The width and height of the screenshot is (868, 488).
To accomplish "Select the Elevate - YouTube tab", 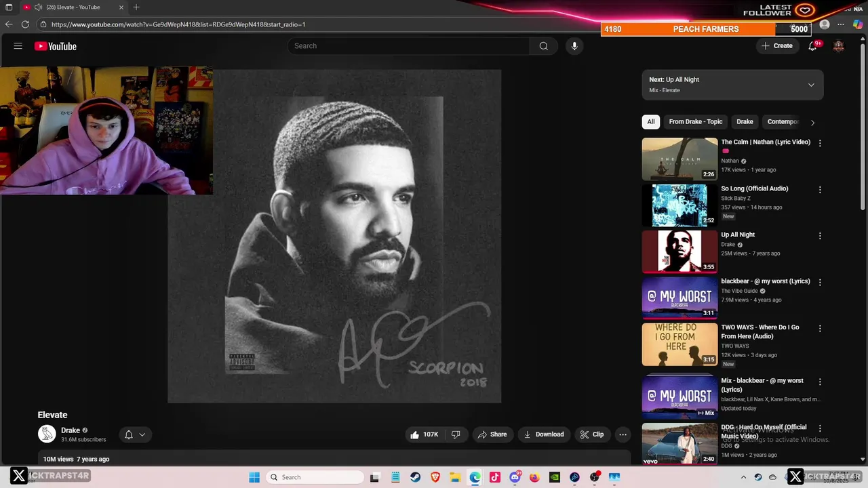I will 73,7.
